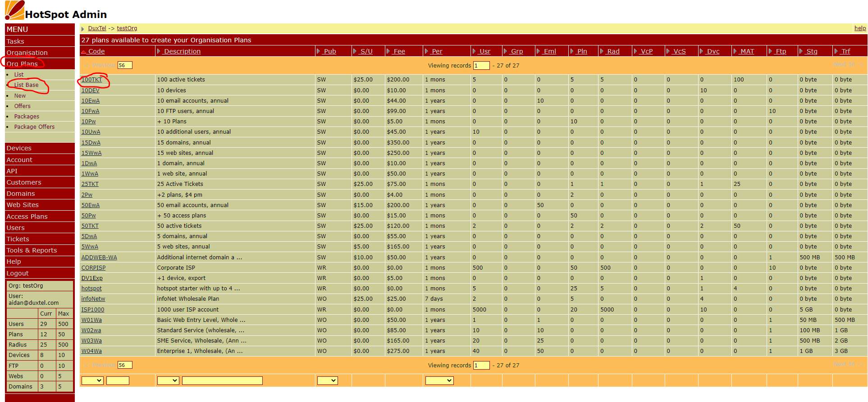Image resolution: width=868 pixels, height=402 pixels.
Task: Open the New submenu link
Action: pos(20,96)
